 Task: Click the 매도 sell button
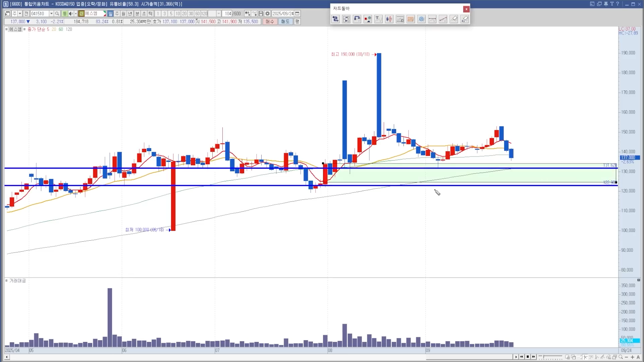point(285,21)
